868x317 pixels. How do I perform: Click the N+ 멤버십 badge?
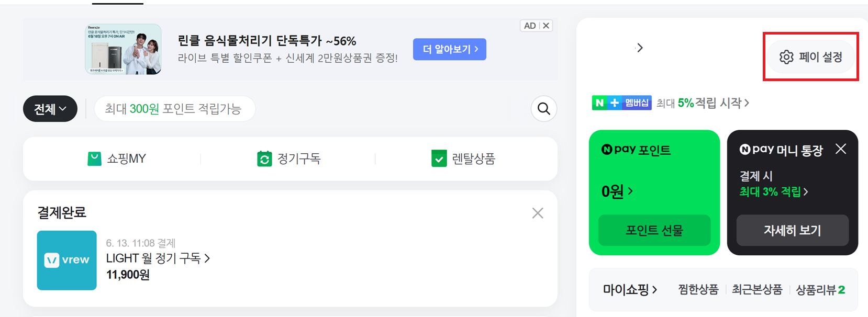[x=621, y=103]
